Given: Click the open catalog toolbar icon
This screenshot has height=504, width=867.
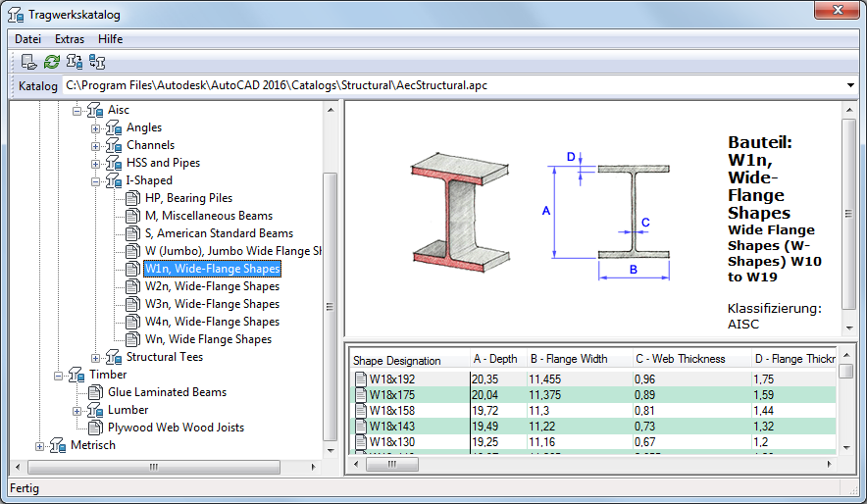Looking at the screenshot, I should click(28, 62).
